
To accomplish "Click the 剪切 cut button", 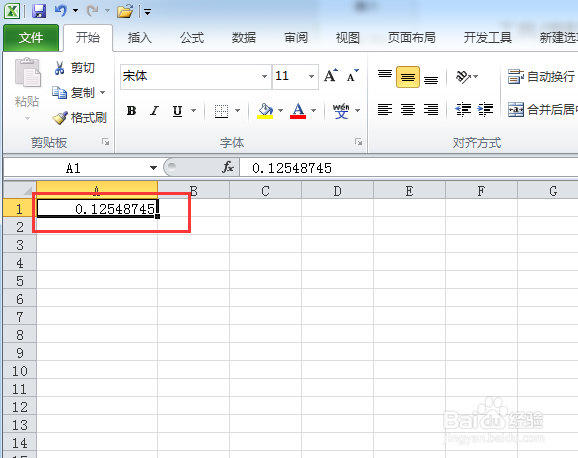I will 74,68.
